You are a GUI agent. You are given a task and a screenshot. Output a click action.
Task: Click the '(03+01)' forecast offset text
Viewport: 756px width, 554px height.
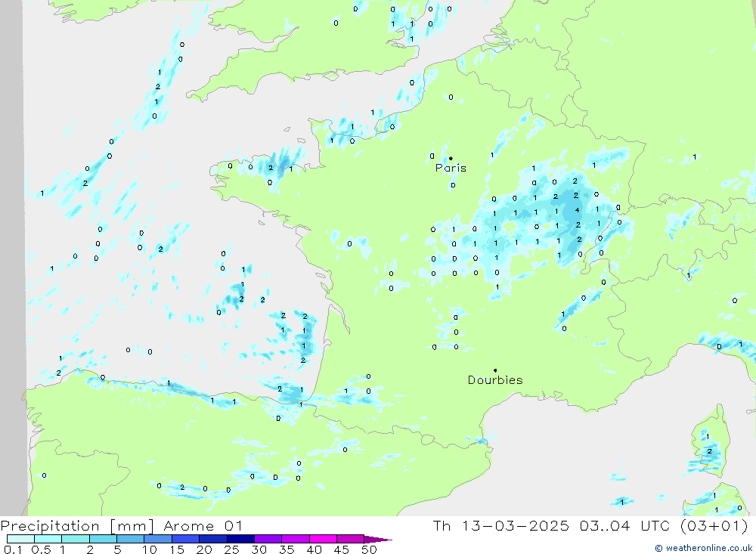coord(714,525)
